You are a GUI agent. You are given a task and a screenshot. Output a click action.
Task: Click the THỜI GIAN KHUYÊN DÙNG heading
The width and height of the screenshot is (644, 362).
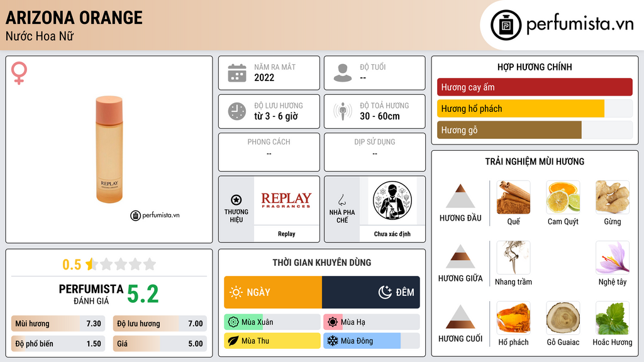(322, 262)
